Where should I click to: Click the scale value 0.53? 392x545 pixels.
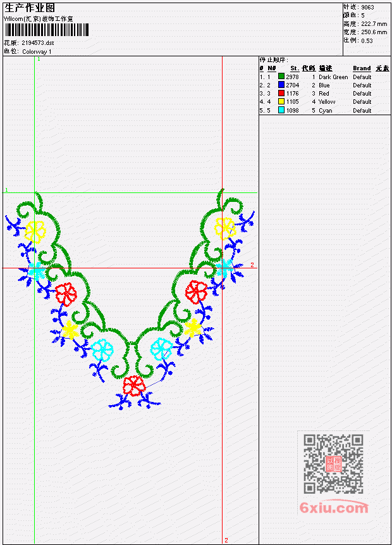(x=367, y=41)
